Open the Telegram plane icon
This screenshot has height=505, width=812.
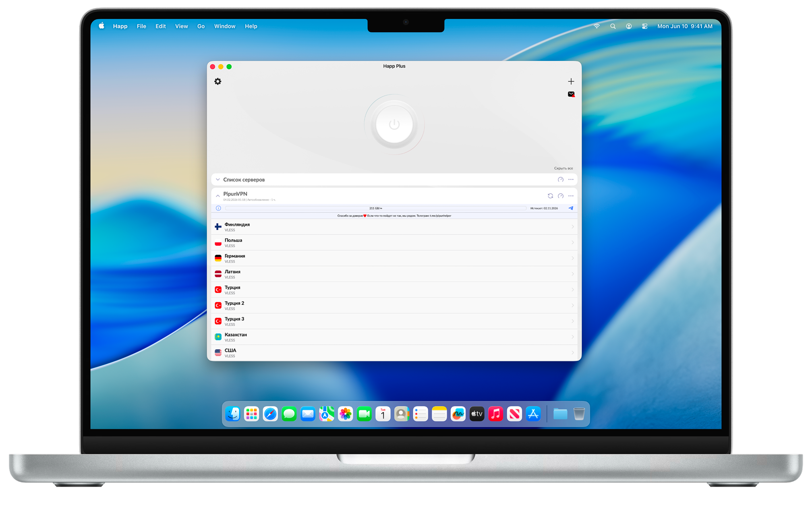click(571, 208)
